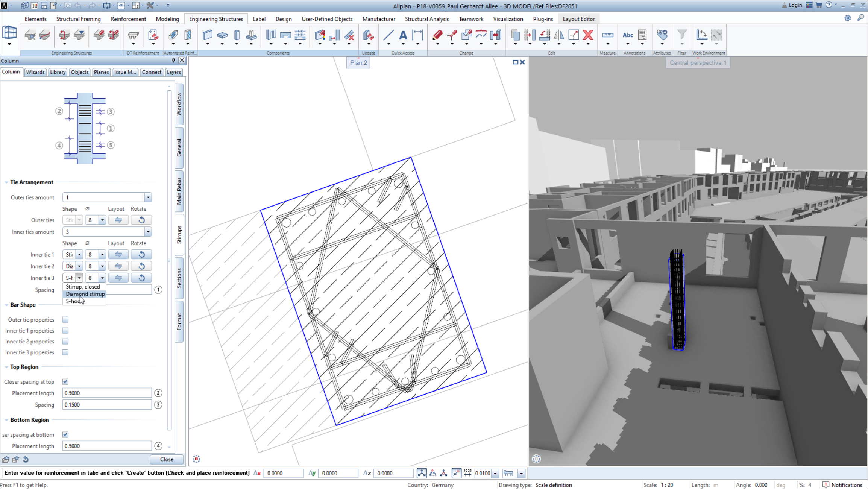868x489 pixels.
Task: Rotate Inner tie 1
Action: pos(141,255)
